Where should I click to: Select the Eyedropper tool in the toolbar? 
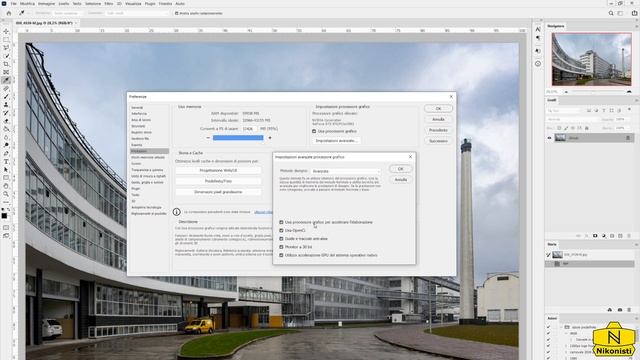(x=6, y=80)
